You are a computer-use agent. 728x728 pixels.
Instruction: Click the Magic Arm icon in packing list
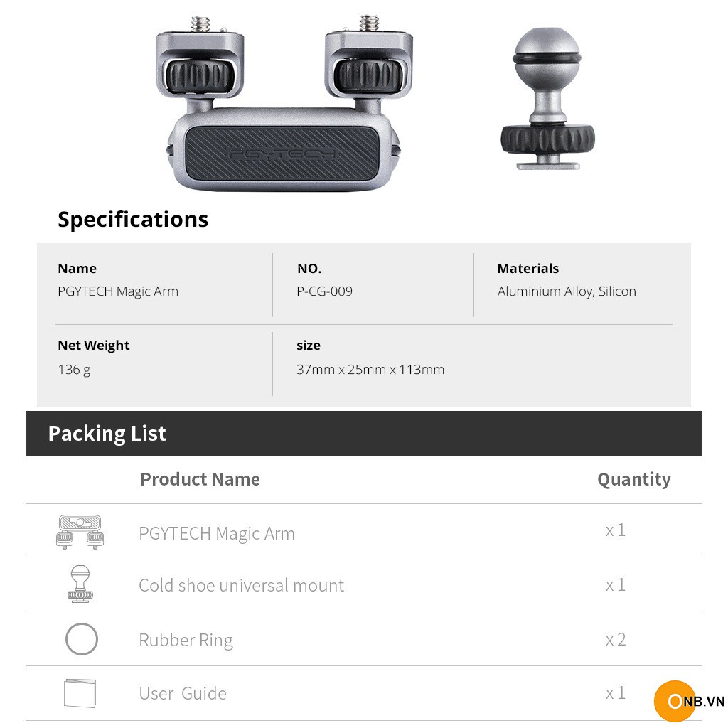79,532
